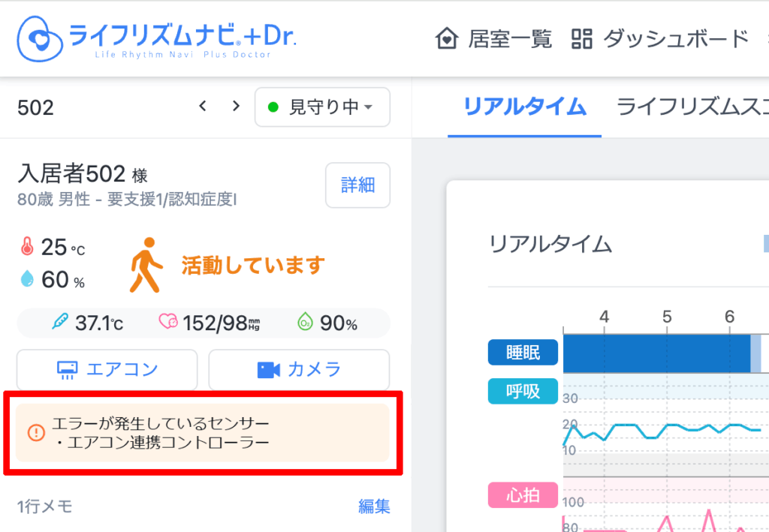Switch to the ライフリズムスコア tab

[x=691, y=107]
